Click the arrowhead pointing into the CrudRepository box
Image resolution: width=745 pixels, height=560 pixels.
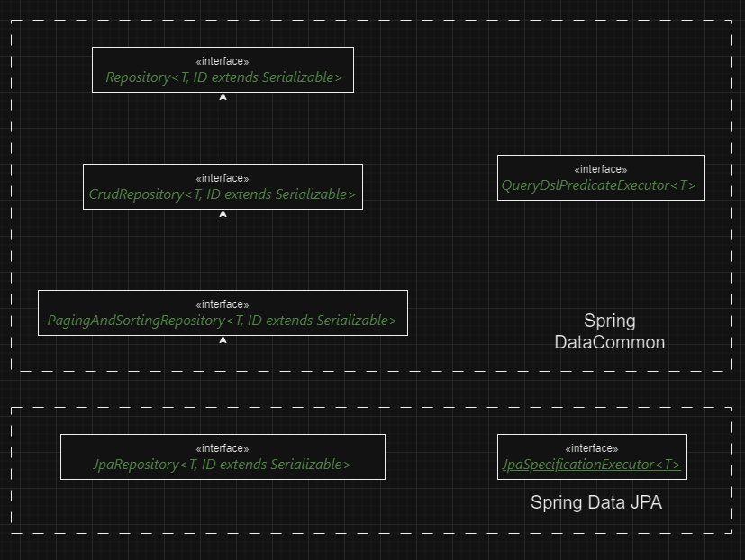(x=223, y=214)
